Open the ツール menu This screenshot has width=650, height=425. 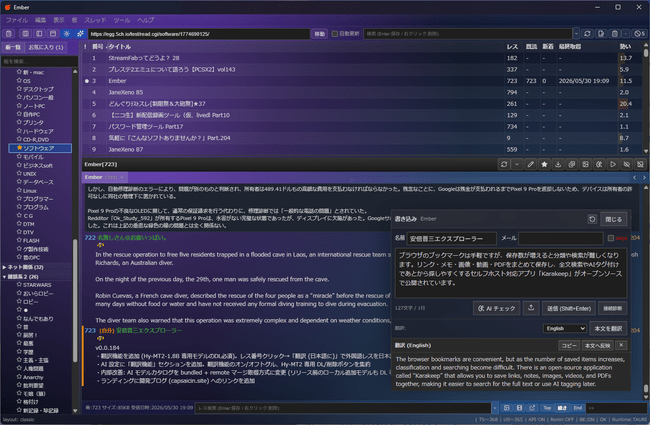coord(121,20)
